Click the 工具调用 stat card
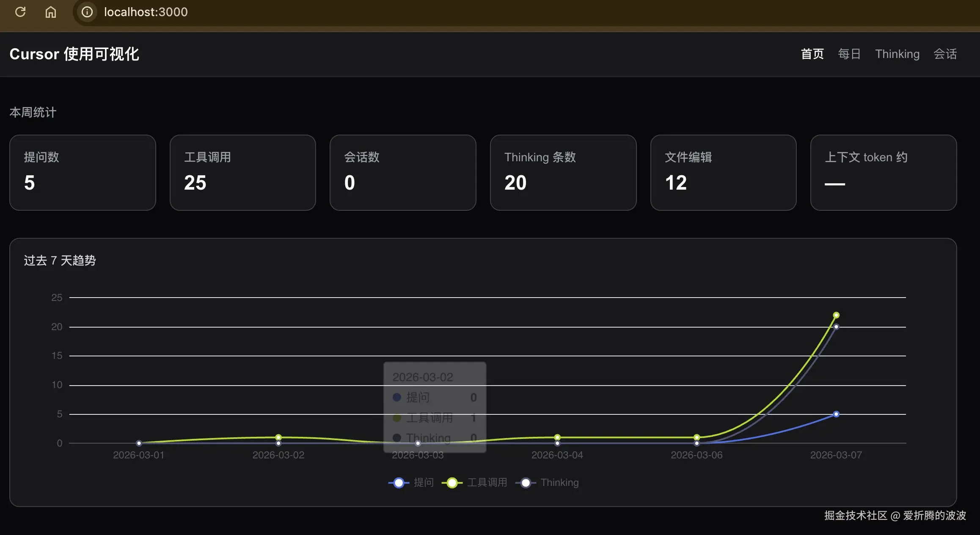 pyautogui.click(x=242, y=172)
